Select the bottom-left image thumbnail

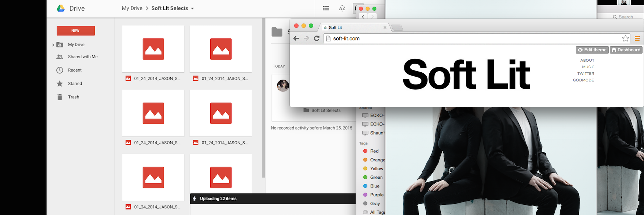(153, 177)
